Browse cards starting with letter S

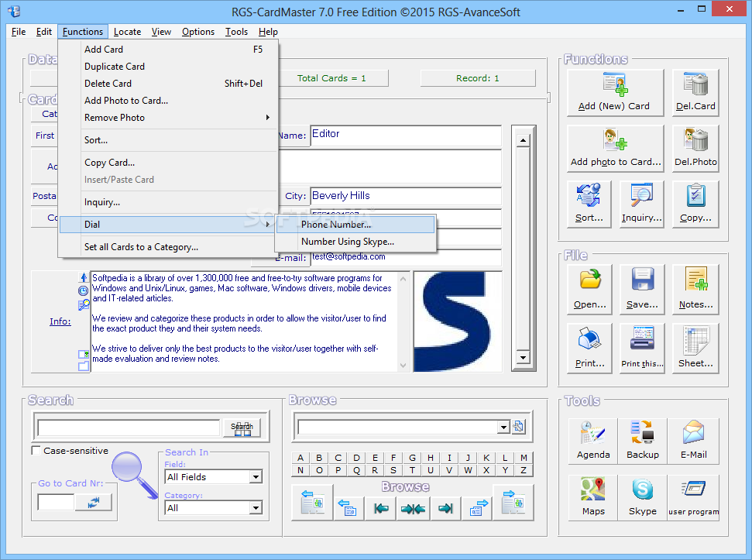393,470
